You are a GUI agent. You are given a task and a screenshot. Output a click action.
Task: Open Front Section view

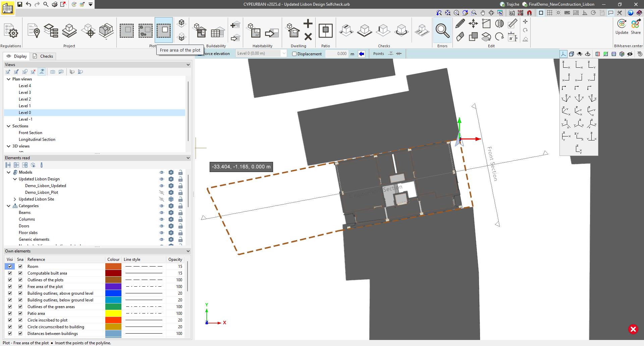pyautogui.click(x=31, y=133)
